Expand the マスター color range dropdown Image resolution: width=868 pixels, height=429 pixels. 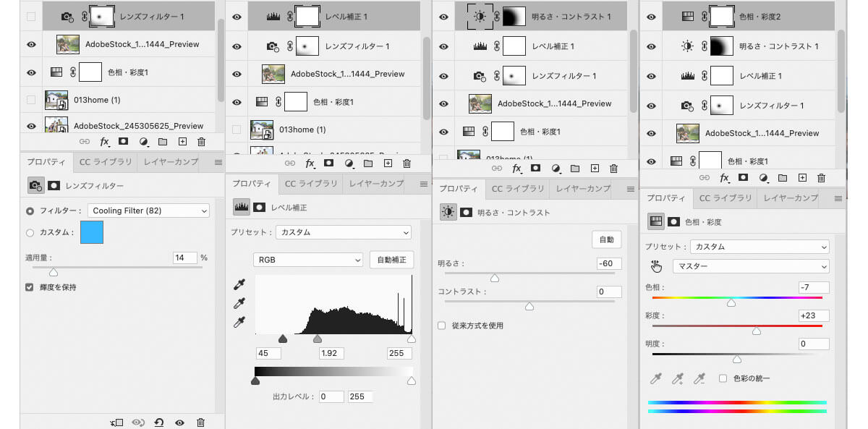(750, 266)
